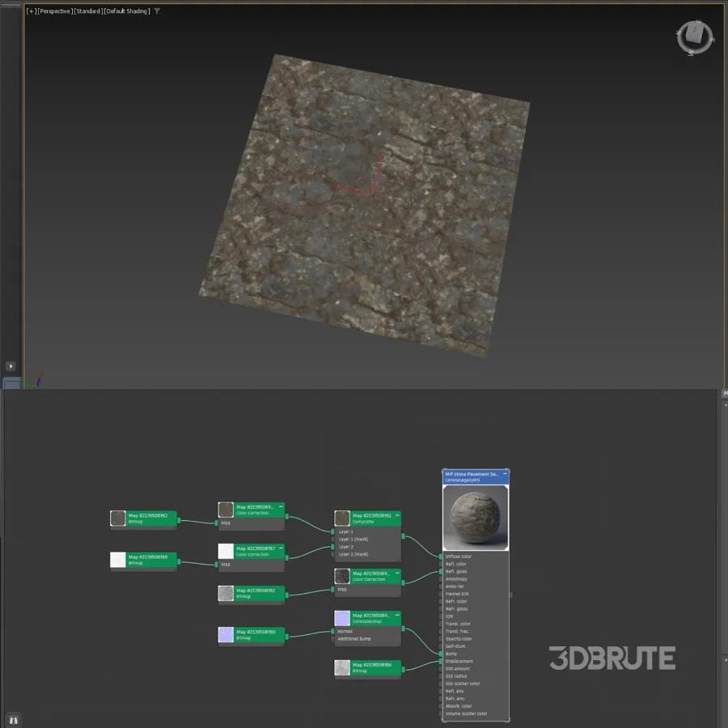
Task: Select the material preview sphere thumbnail
Action: [476, 517]
